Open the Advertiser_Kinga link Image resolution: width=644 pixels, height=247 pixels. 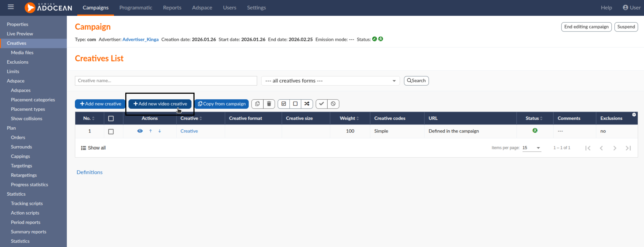tap(140, 39)
